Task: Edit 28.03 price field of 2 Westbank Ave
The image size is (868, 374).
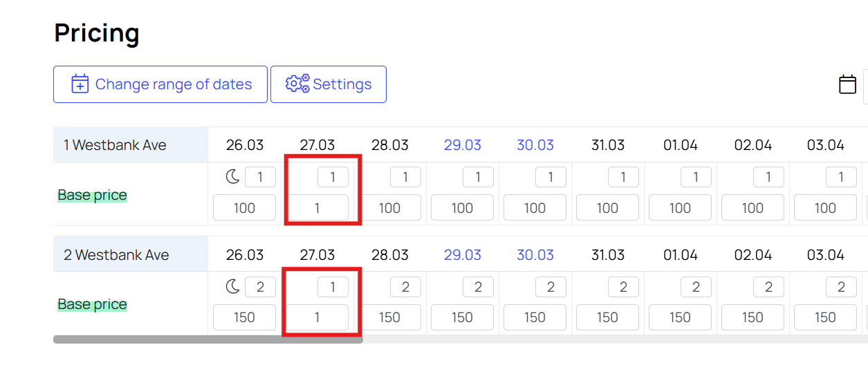Action: pyautogui.click(x=389, y=317)
